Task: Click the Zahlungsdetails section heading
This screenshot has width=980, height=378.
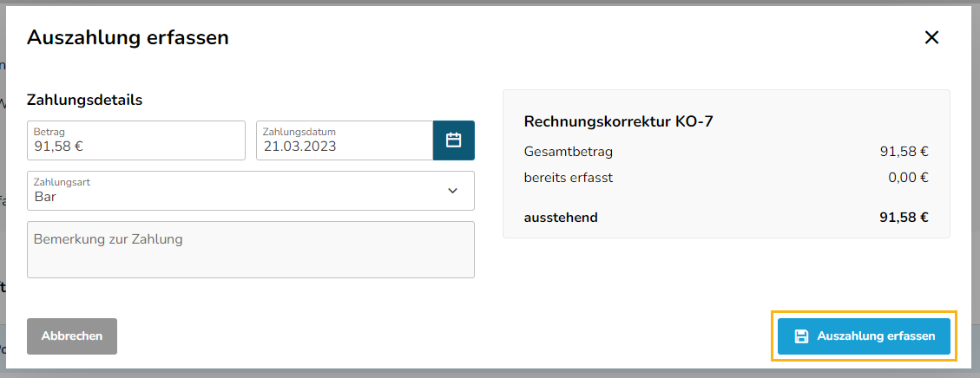Action: point(84,100)
